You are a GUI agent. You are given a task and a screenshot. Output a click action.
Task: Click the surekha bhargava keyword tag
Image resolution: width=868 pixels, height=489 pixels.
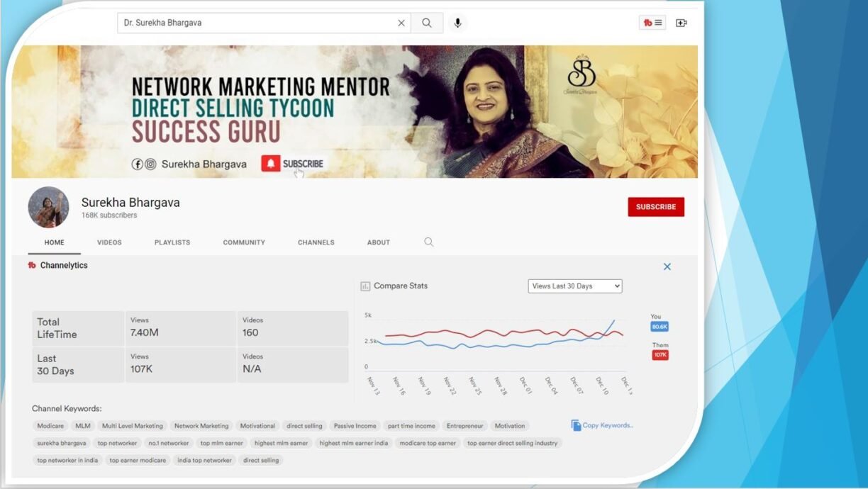click(x=62, y=443)
